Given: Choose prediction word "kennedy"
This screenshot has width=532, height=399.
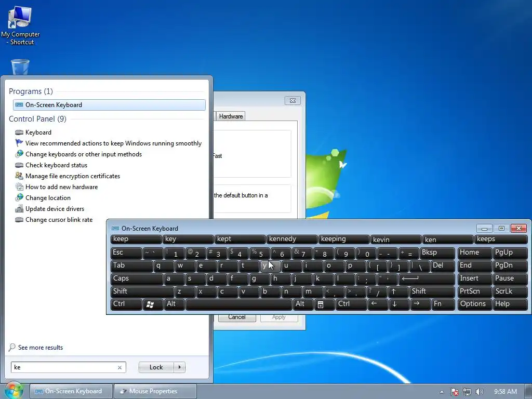Looking at the screenshot, I should [x=292, y=239].
